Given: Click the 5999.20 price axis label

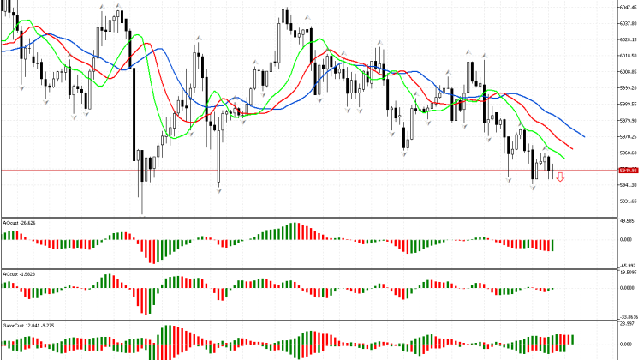Looking at the screenshot, I should click(628, 87).
